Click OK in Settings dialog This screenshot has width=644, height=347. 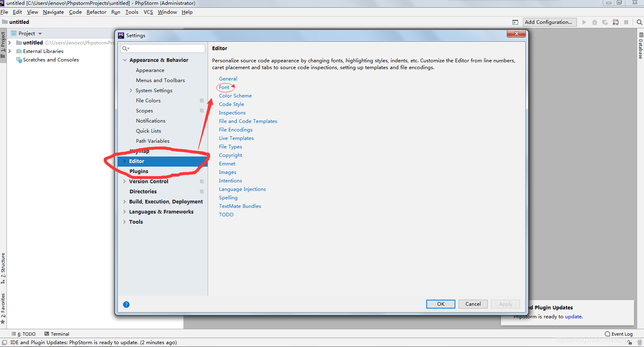click(x=441, y=304)
